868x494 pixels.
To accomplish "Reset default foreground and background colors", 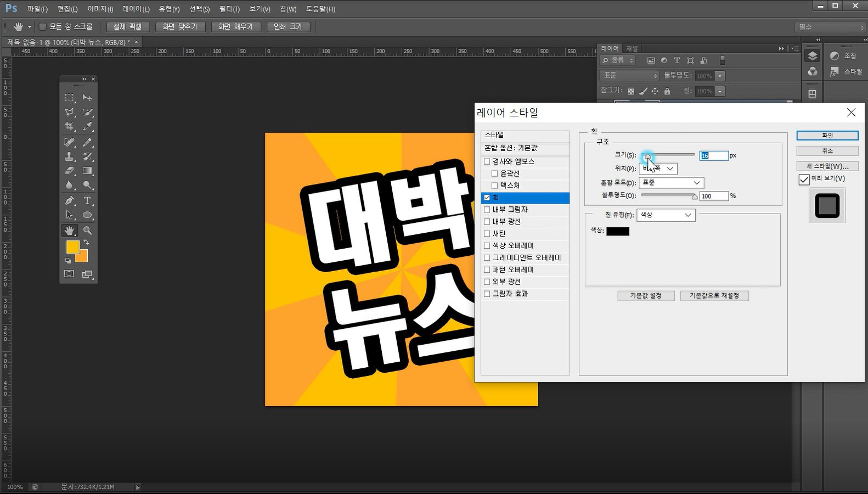I will point(68,261).
